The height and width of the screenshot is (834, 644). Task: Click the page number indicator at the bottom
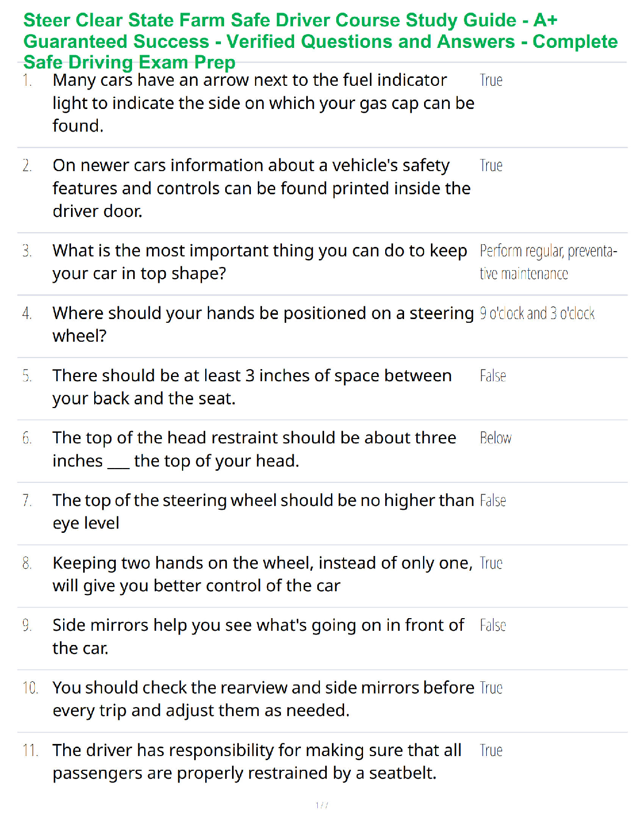[x=321, y=805]
